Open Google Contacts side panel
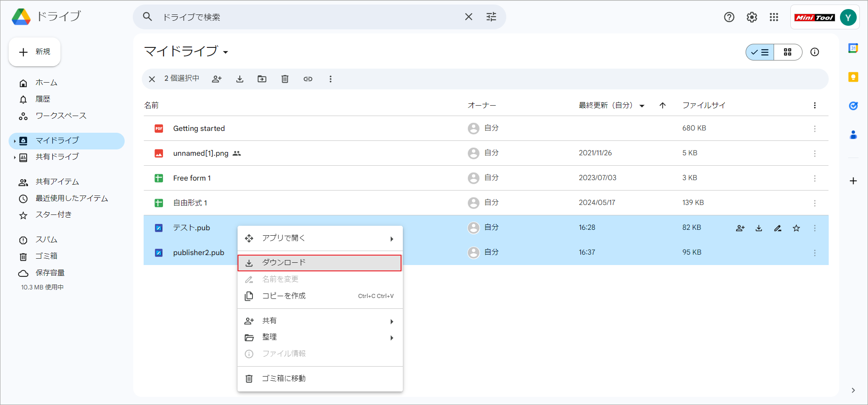The height and width of the screenshot is (405, 868). [853, 135]
